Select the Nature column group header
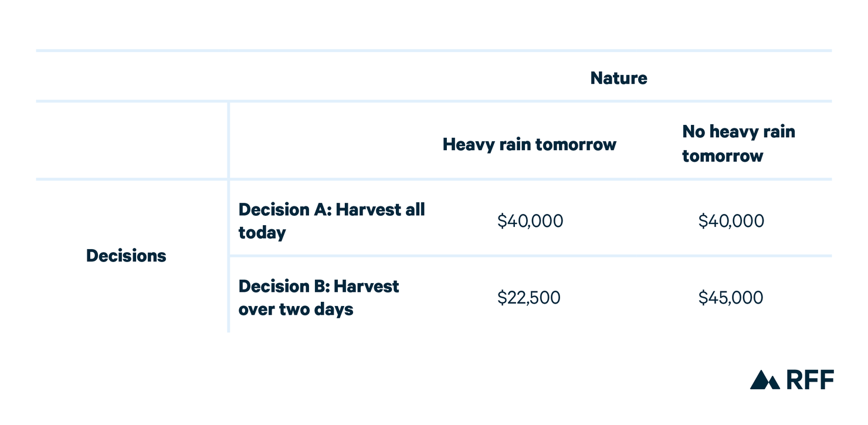The height and width of the screenshot is (425, 868). click(619, 78)
